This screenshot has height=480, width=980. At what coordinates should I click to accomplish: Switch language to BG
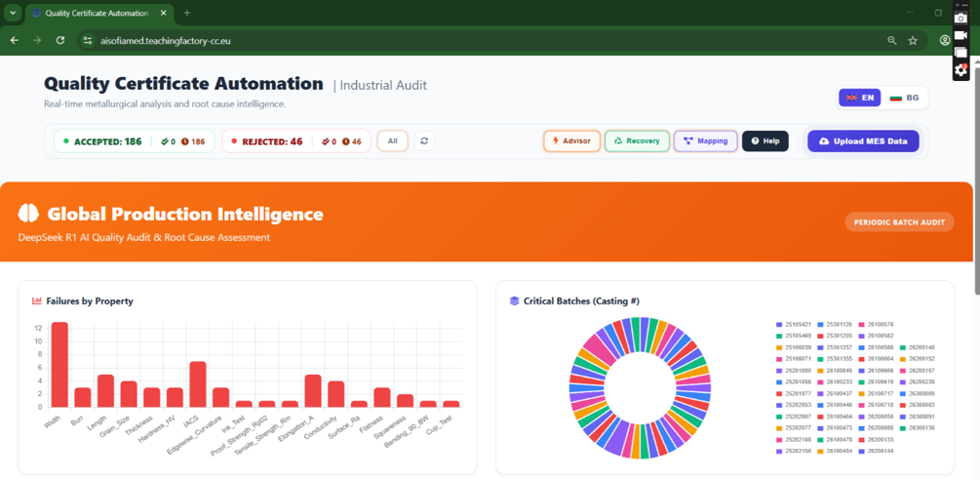click(x=904, y=99)
